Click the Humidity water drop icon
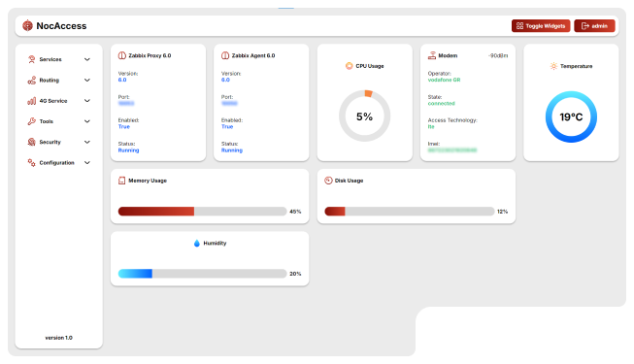The width and height of the screenshot is (634, 364). point(197,243)
